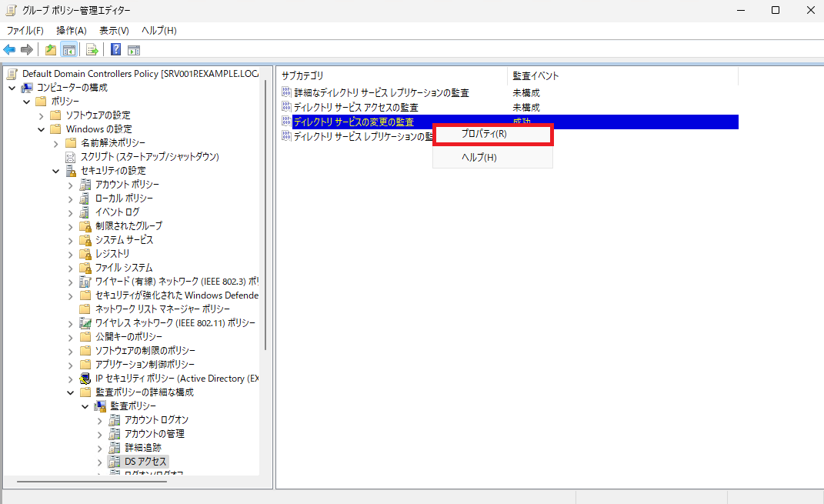The image size is (824, 504).
Task: Click the Export list toolbar icon
Action: pyautogui.click(x=92, y=50)
